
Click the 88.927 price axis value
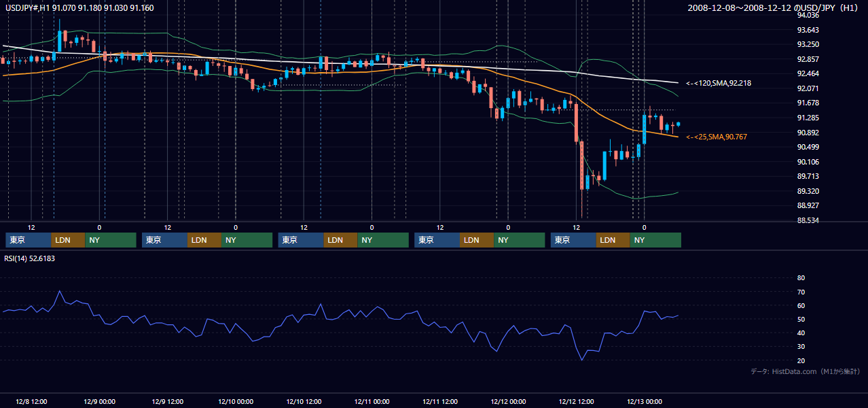pos(808,205)
